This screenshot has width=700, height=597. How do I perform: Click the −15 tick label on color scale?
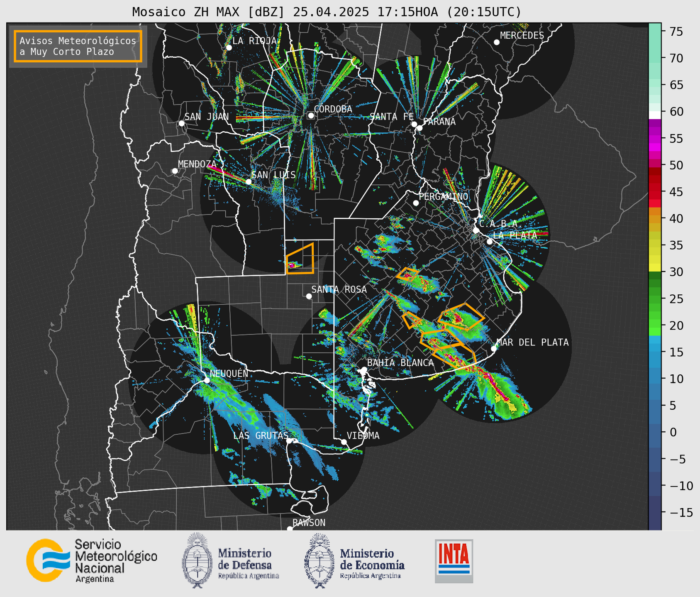[x=681, y=512]
